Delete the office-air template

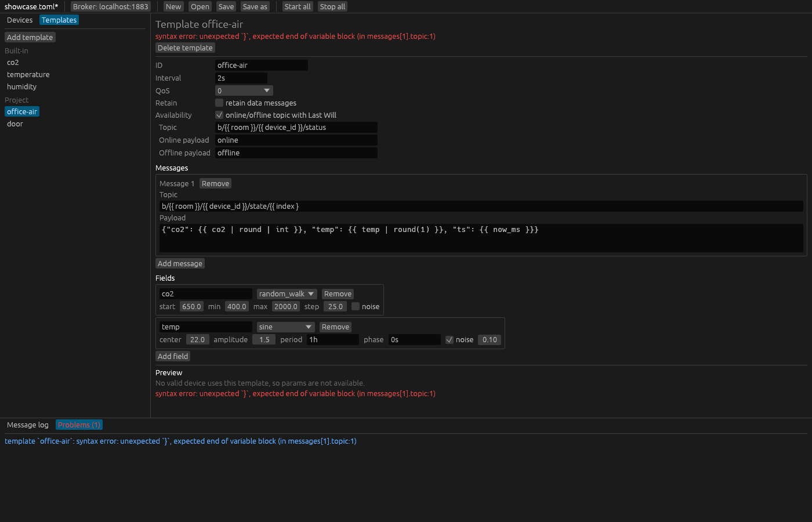(185, 48)
